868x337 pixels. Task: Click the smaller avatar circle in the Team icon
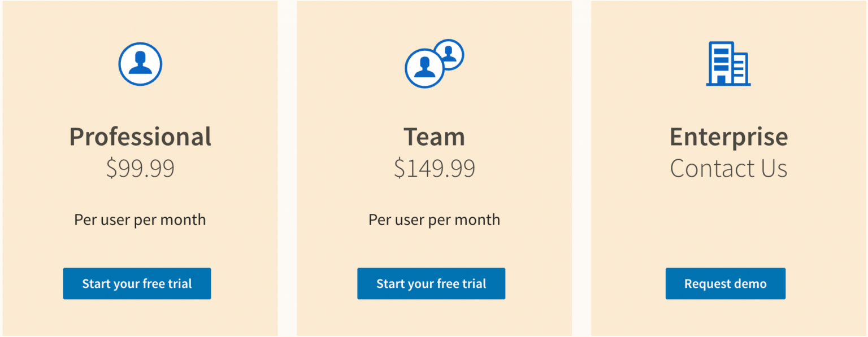point(450,54)
